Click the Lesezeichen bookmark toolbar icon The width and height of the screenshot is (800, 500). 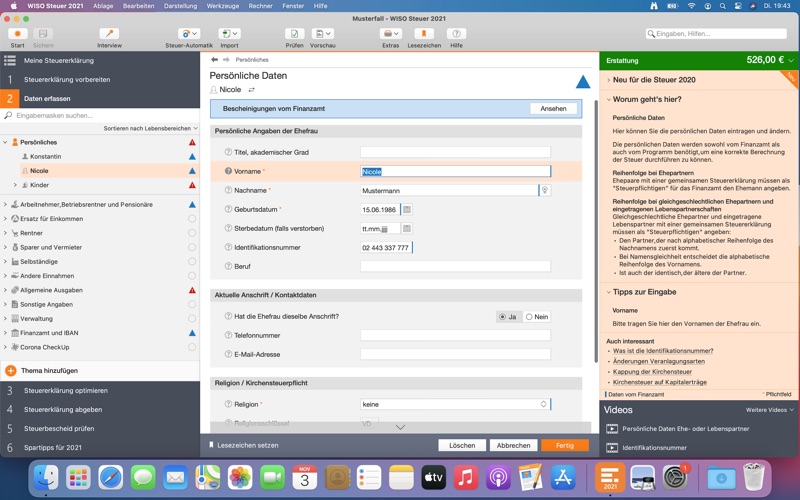pos(424,34)
